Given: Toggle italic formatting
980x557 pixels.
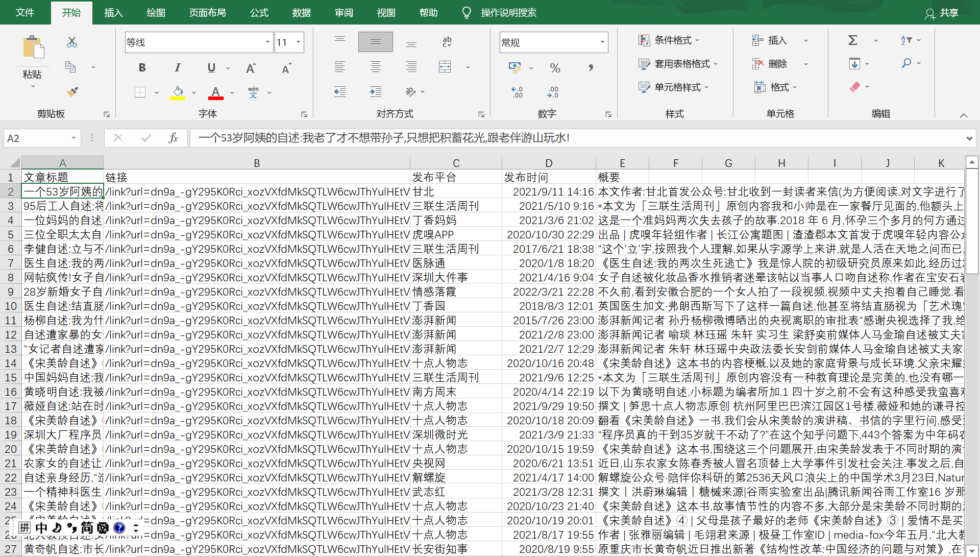Looking at the screenshot, I should coord(177,67).
